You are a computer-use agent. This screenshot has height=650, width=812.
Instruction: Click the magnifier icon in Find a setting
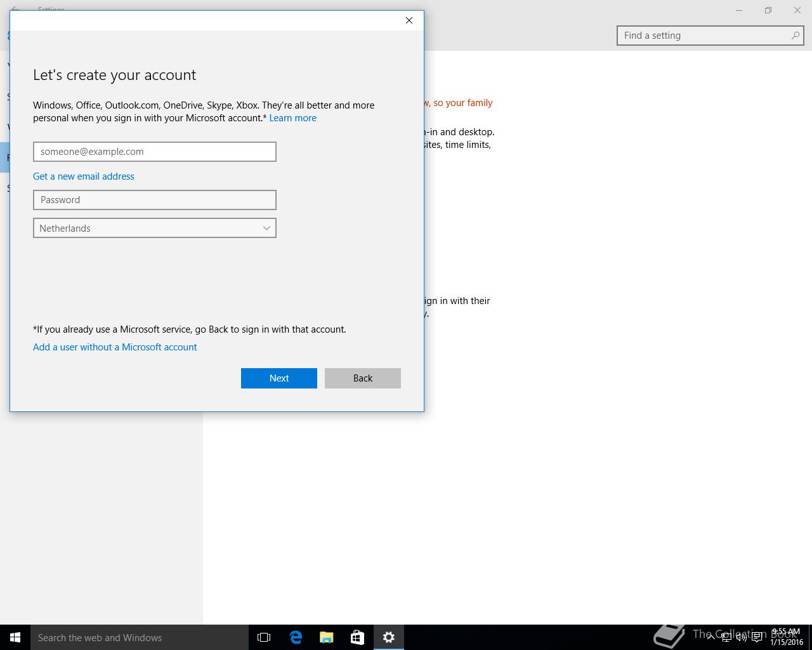(795, 36)
